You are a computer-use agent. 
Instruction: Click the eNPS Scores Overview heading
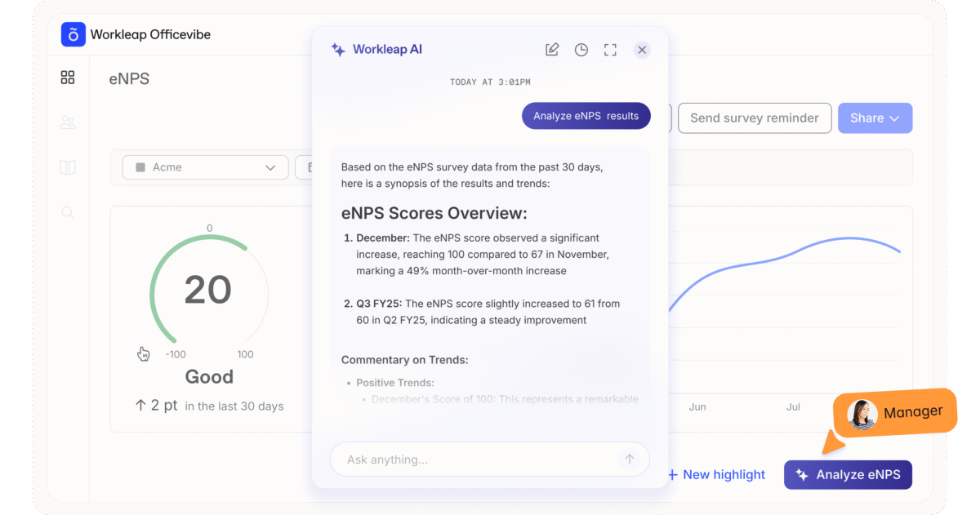click(x=434, y=214)
